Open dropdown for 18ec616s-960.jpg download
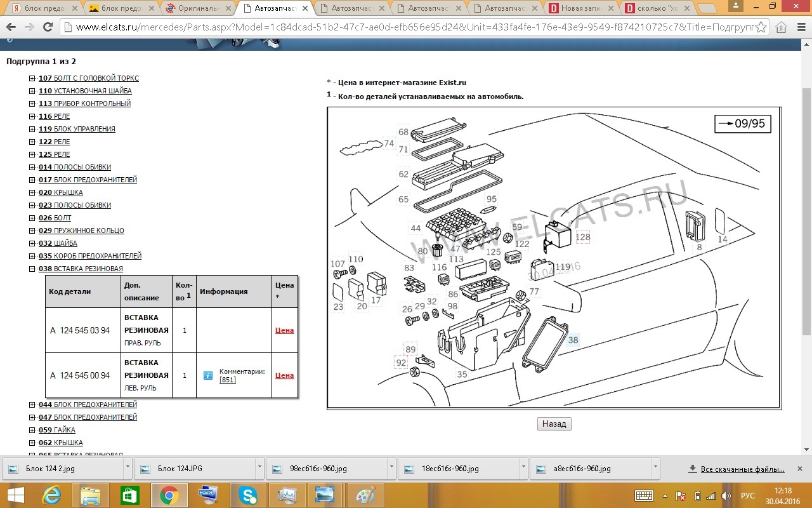 click(x=523, y=469)
